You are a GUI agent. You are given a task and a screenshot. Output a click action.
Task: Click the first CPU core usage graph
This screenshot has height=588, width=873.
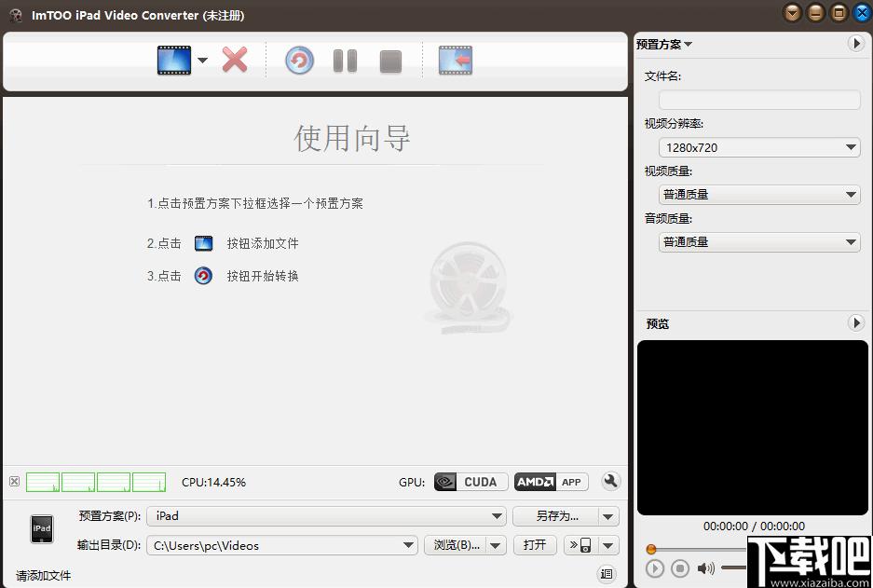click(x=43, y=482)
